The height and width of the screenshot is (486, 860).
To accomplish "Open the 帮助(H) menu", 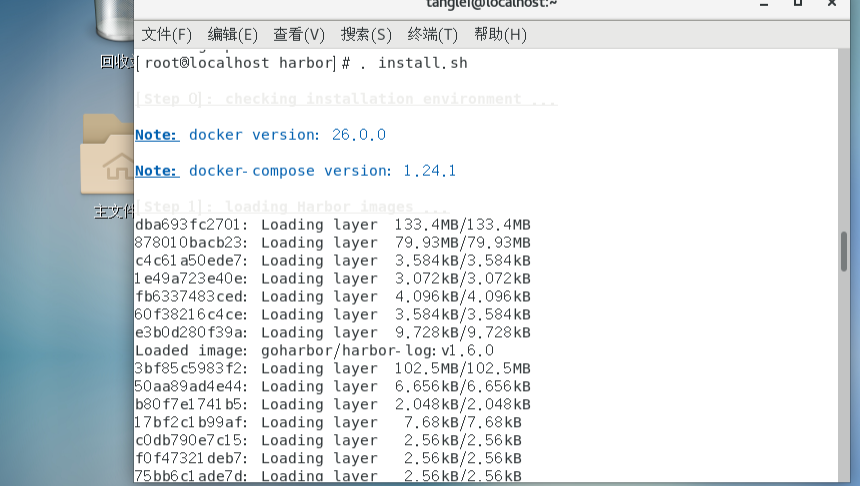I will tap(500, 35).
